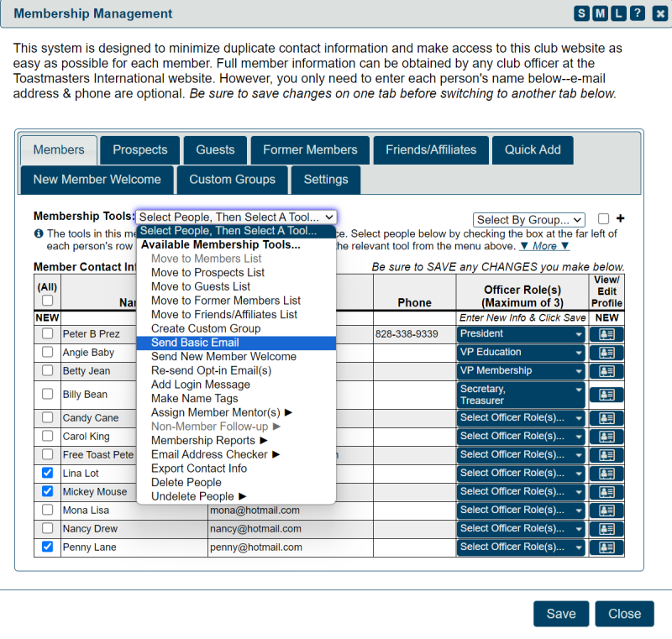Image resolution: width=672 pixels, height=639 pixels.
Task: Click the Save button
Action: [561, 614]
